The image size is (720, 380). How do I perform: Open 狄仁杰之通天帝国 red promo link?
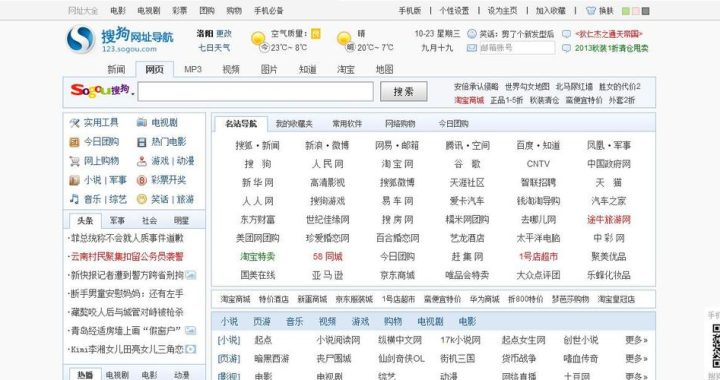[608, 34]
